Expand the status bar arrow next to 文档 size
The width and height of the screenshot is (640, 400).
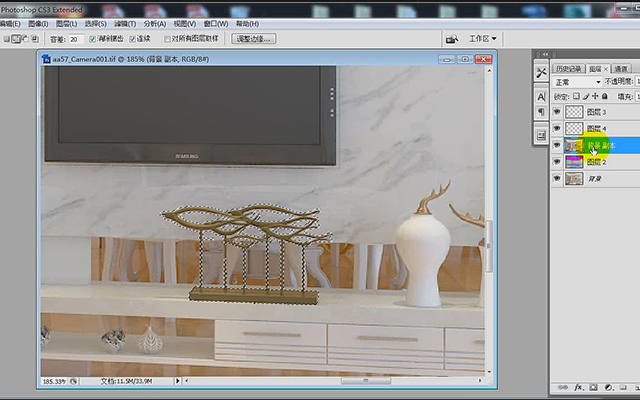178,381
